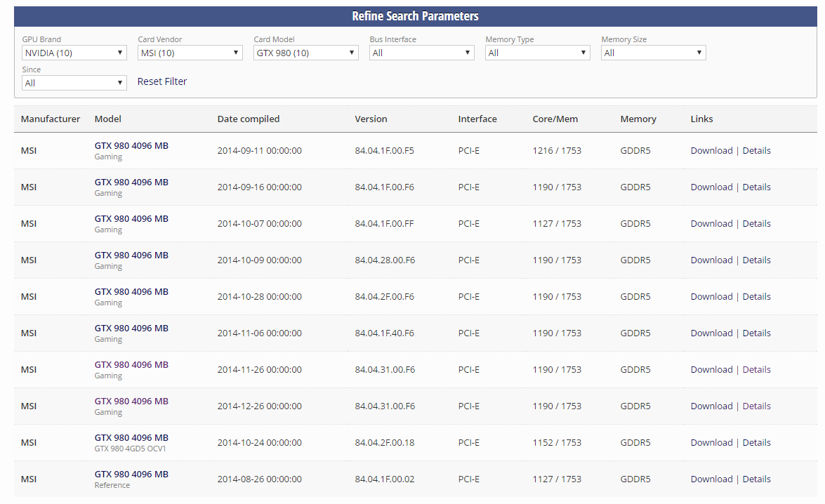View details for version 84.04.1F.00.02
The image size is (825, 504).
tap(757, 479)
